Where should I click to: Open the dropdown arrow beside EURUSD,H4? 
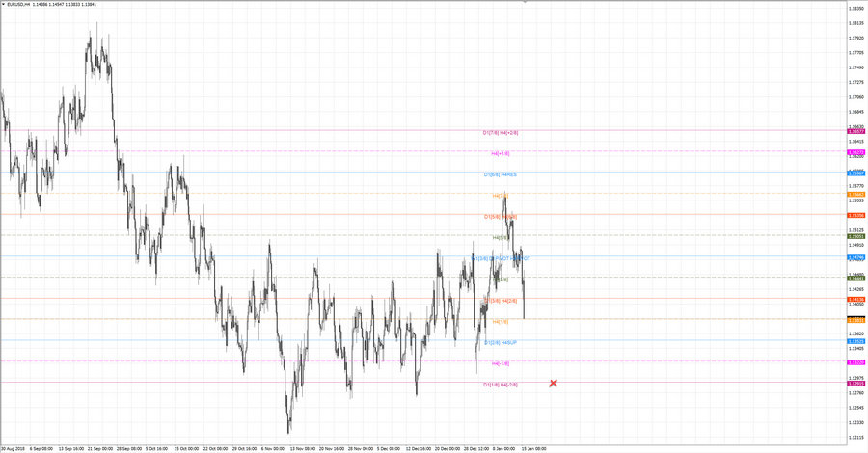click(3, 5)
